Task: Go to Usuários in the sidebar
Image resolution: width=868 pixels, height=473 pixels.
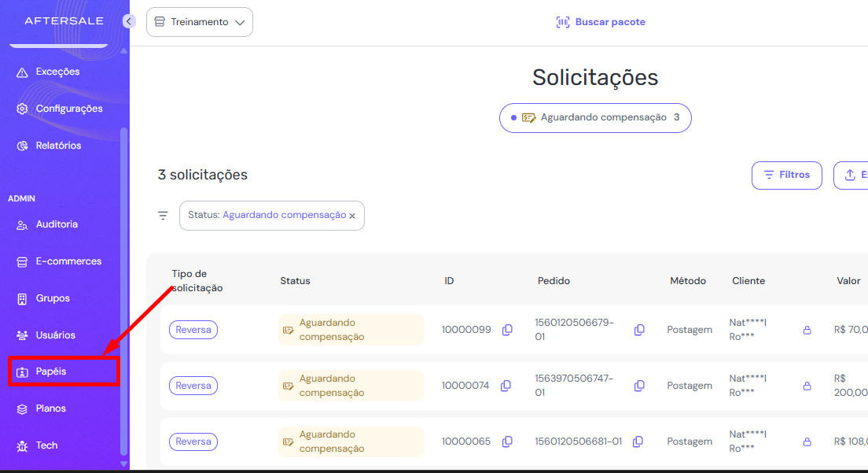Action: click(55, 335)
